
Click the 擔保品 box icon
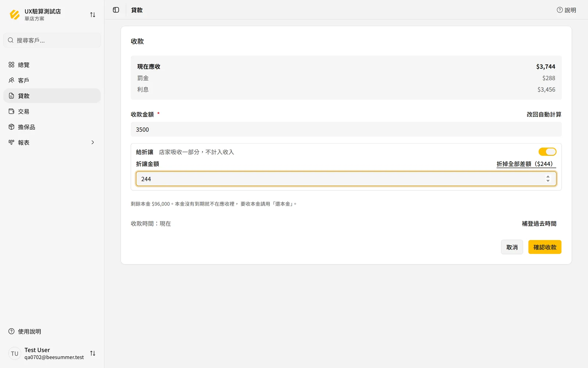point(11,127)
